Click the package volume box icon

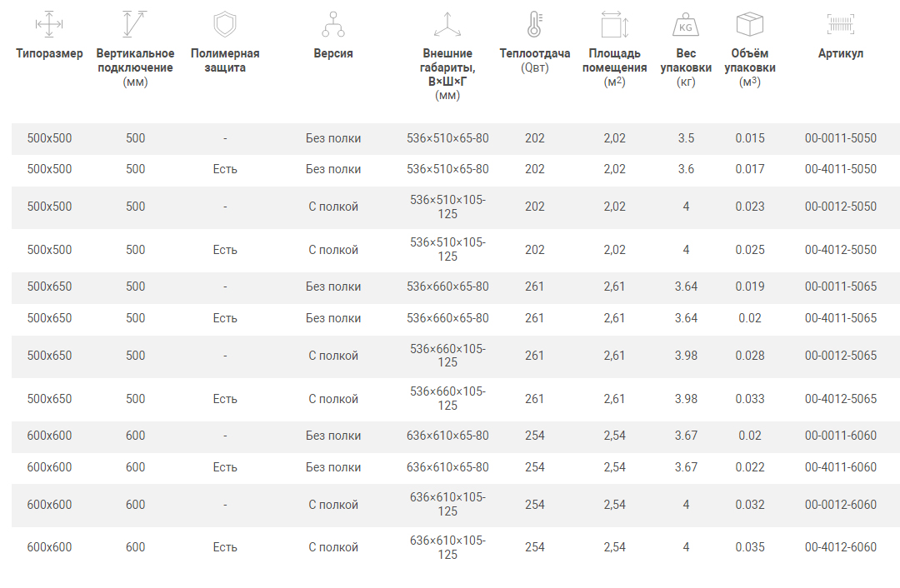(750, 23)
